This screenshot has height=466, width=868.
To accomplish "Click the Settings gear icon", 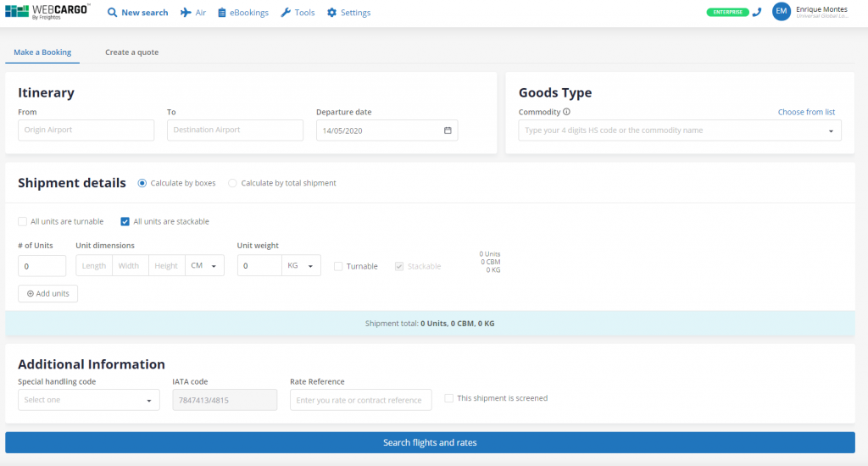I will pyautogui.click(x=331, y=13).
